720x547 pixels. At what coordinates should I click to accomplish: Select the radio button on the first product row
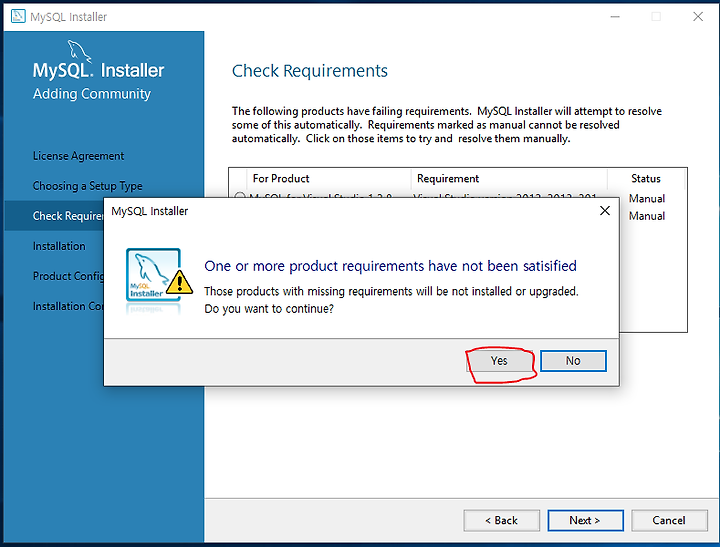[x=240, y=197]
